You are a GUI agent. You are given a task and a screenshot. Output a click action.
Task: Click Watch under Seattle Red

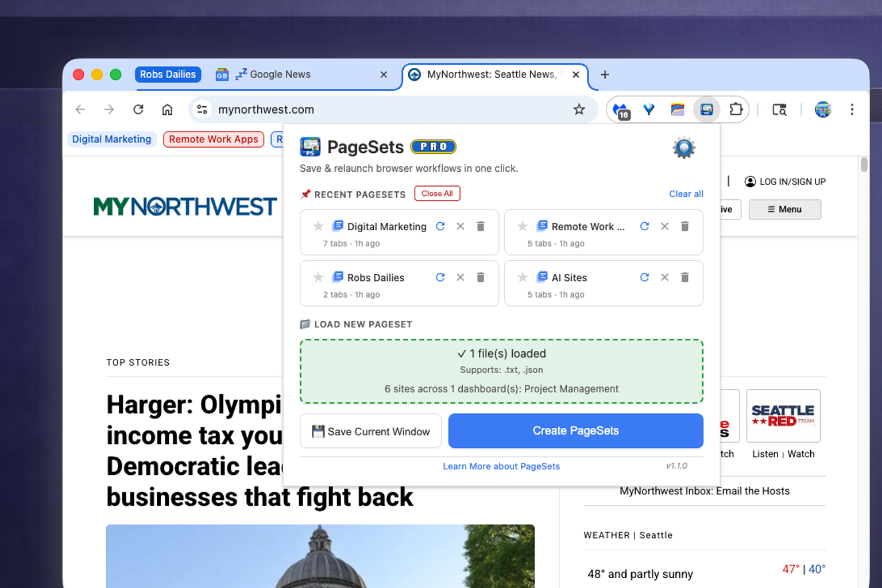801,454
